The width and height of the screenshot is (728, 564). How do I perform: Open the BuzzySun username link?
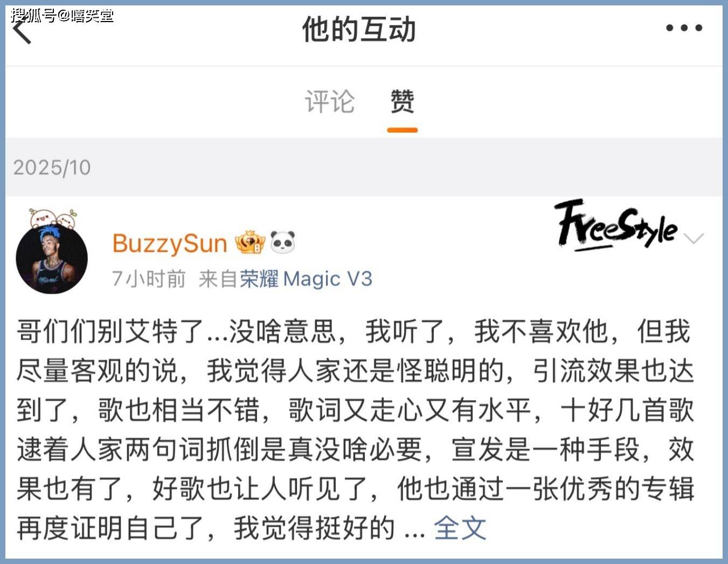coord(170,244)
